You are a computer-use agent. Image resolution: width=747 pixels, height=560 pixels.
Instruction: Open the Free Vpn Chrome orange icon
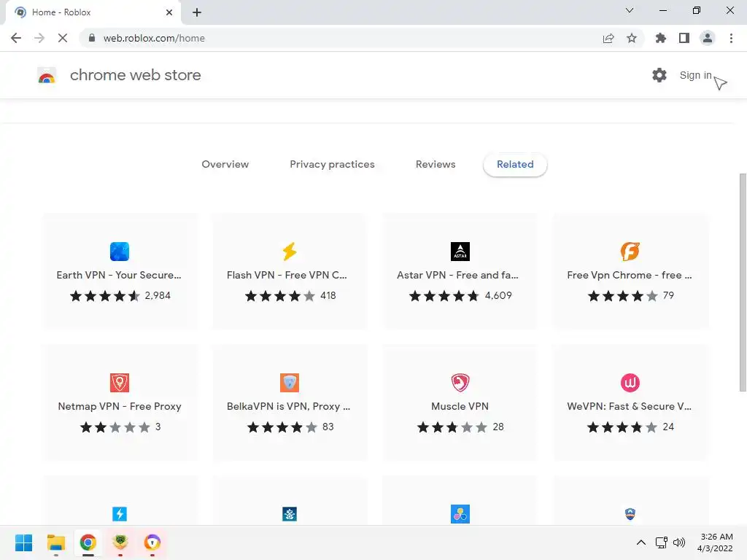click(x=630, y=252)
